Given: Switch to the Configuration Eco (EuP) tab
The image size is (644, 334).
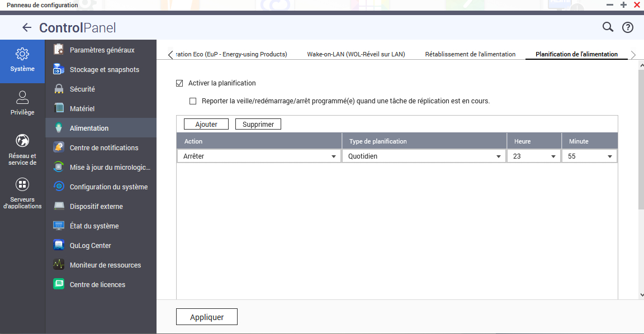Looking at the screenshot, I should click(231, 54).
